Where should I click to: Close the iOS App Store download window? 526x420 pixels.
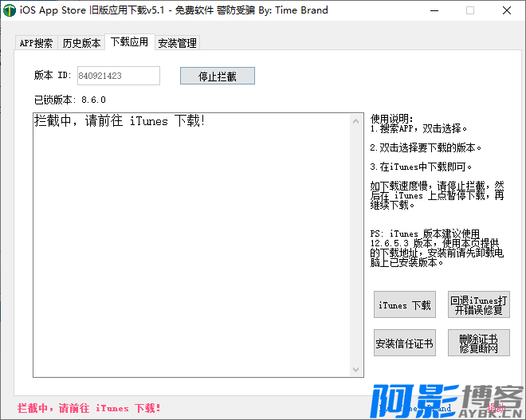[507, 10]
